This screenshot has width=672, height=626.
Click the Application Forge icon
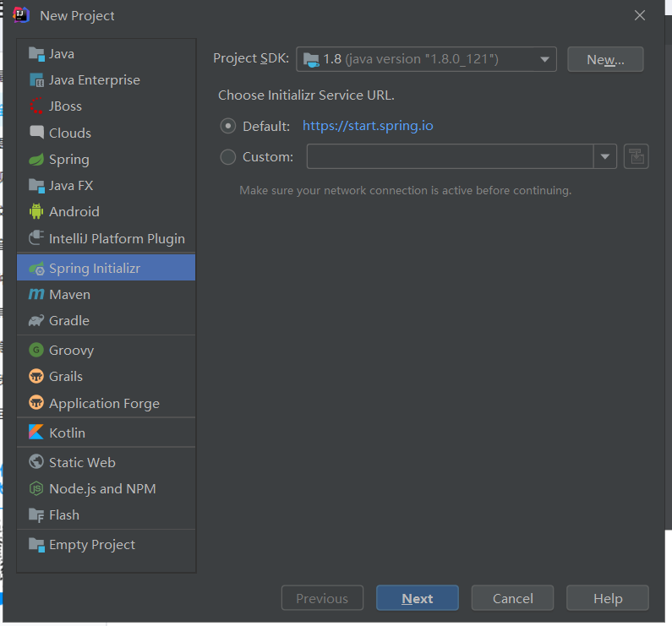tap(36, 403)
